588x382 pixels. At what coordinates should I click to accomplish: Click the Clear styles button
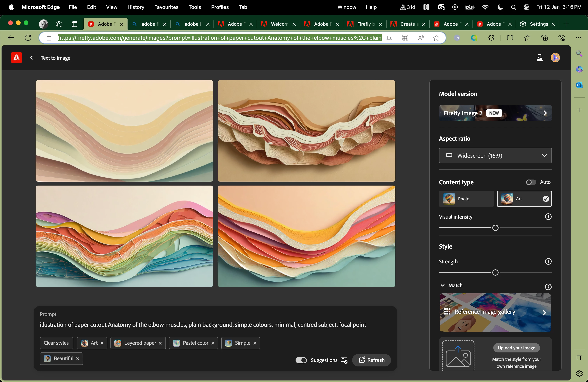tap(56, 343)
